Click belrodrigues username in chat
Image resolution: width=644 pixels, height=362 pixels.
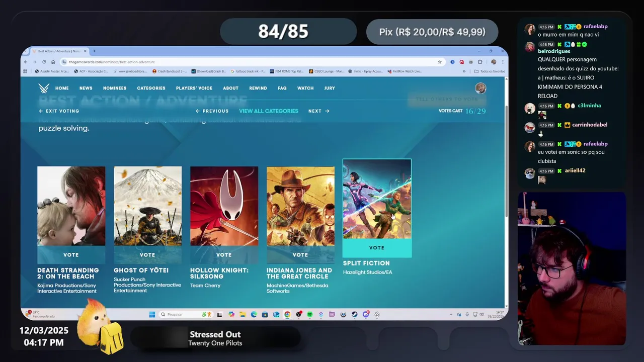click(x=554, y=51)
